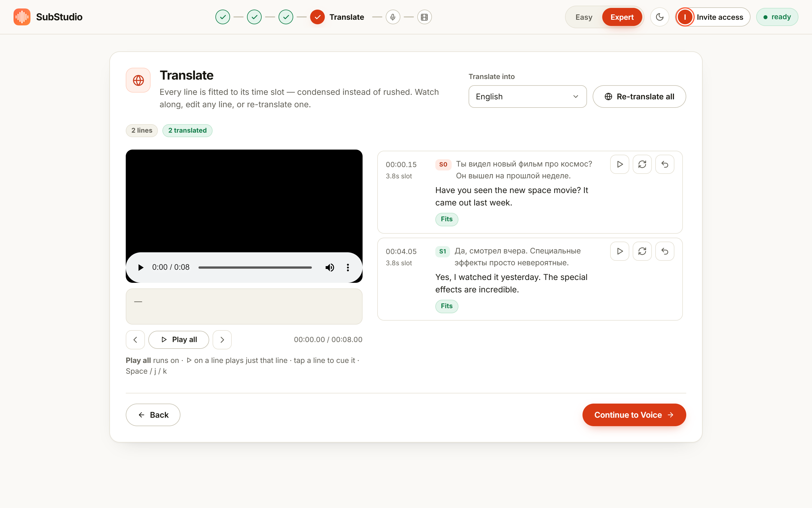Seek on the video progress slider
Viewport: 812px width, 508px height.
255,268
